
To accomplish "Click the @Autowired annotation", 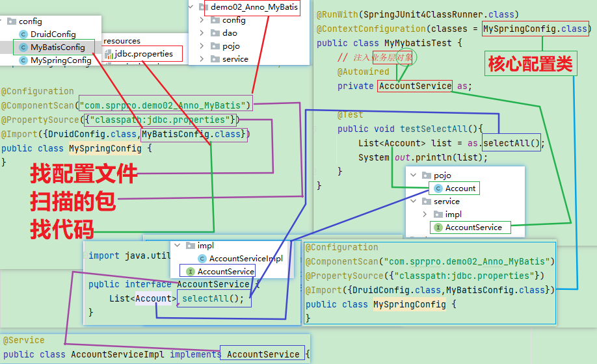I will coord(364,71).
